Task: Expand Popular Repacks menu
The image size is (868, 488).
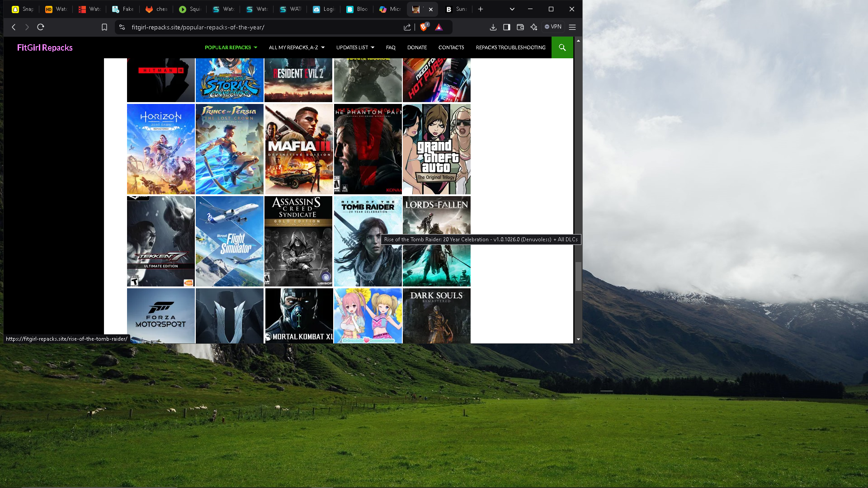Action: pos(231,47)
